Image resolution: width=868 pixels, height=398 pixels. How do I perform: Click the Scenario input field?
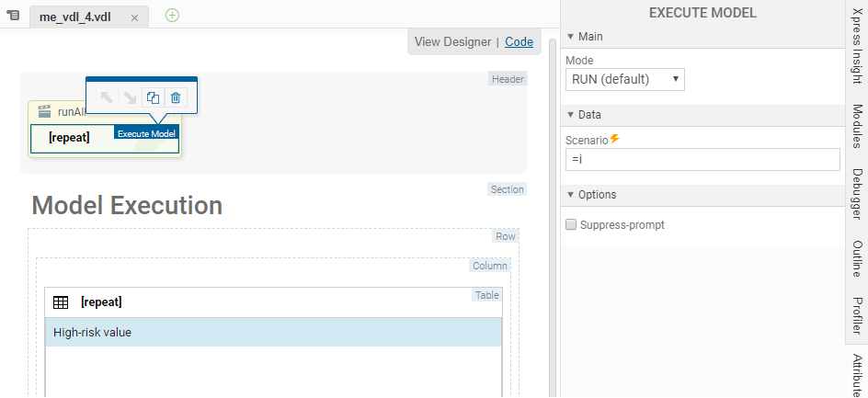pyautogui.click(x=702, y=159)
